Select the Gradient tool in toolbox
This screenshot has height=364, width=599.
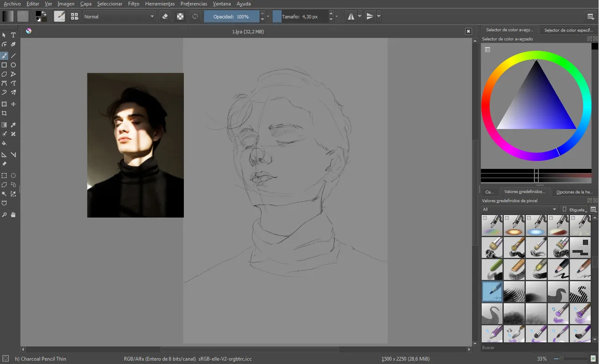[4, 125]
